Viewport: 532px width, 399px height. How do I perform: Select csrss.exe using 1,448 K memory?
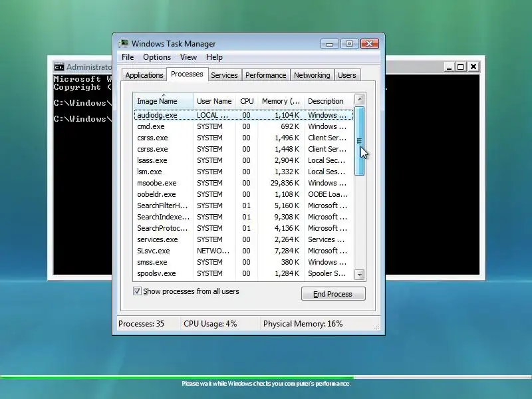pos(243,149)
